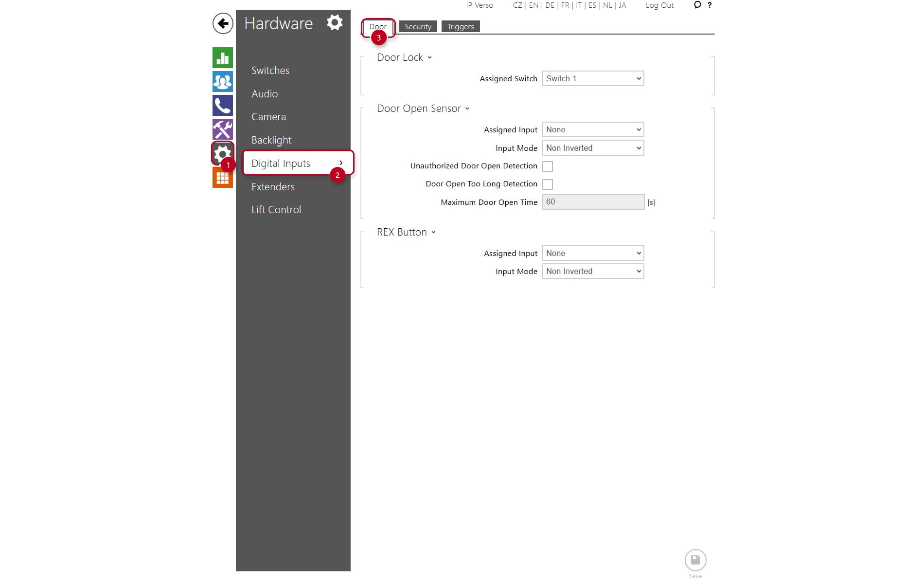Screen dimensions: 924x584
Task: Open the Assigned Switch dropdown
Action: pos(593,78)
